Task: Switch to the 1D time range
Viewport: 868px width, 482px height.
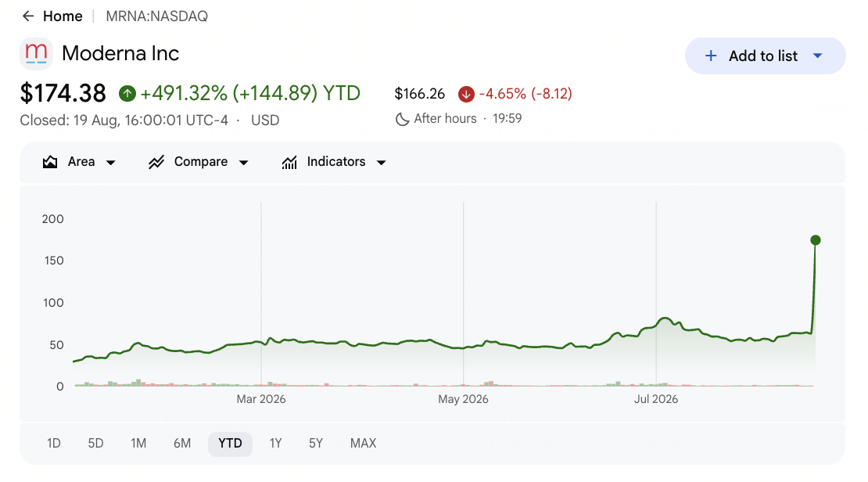Action: (54, 443)
